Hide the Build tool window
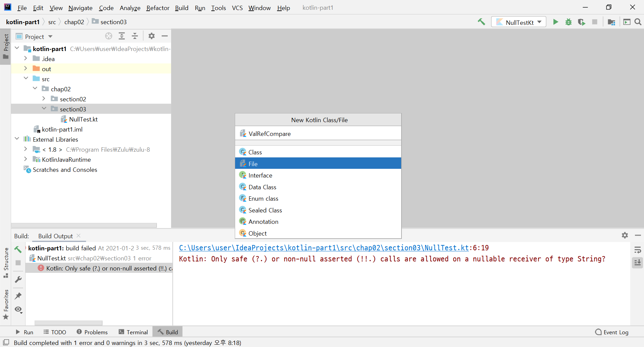The width and height of the screenshot is (644, 347). coord(638,235)
